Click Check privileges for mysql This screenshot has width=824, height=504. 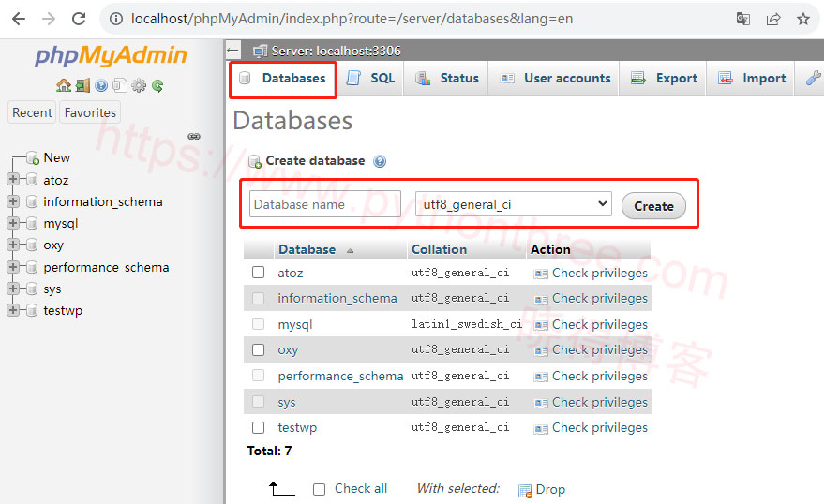tap(600, 324)
